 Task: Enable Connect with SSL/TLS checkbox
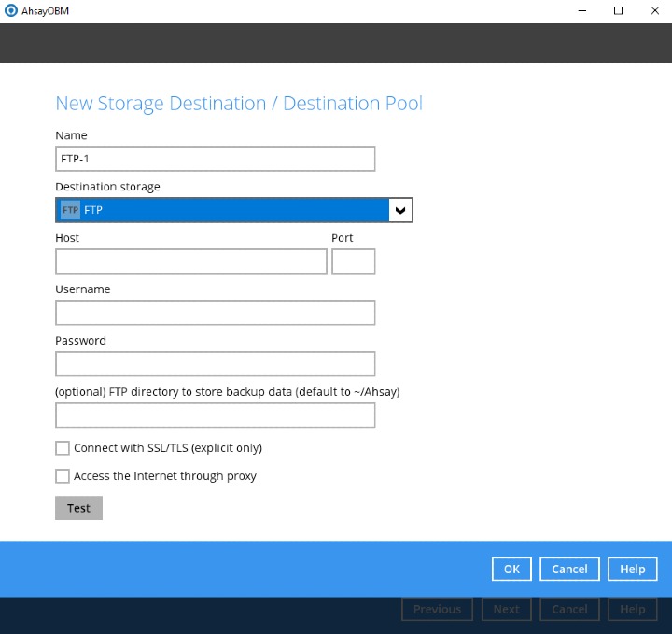(x=63, y=448)
